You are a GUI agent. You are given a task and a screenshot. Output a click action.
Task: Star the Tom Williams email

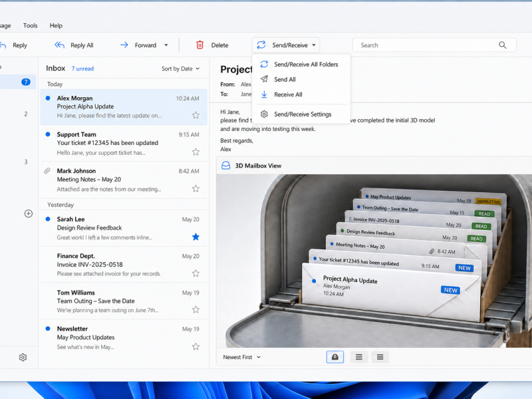pyautogui.click(x=196, y=309)
